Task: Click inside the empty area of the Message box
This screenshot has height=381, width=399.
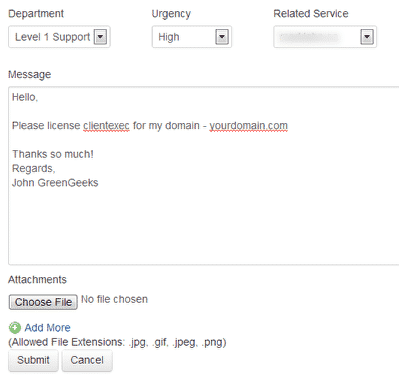Action: click(203, 227)
